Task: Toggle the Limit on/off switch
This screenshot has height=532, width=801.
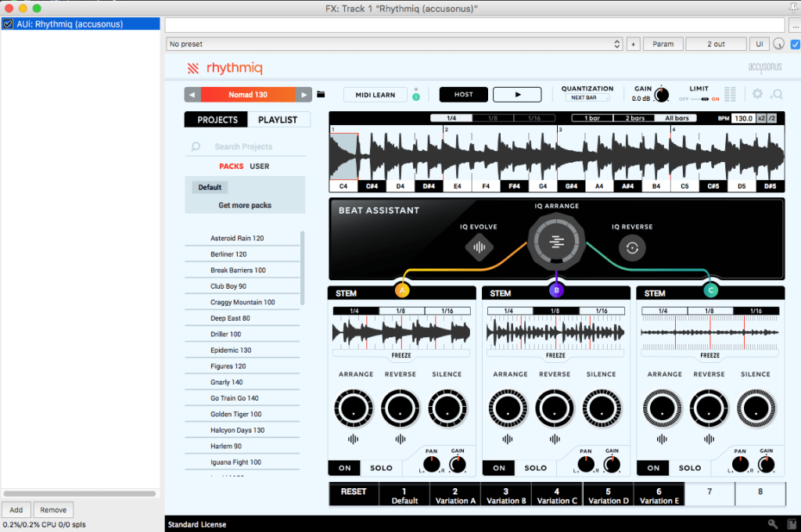Action: point(705,99)
